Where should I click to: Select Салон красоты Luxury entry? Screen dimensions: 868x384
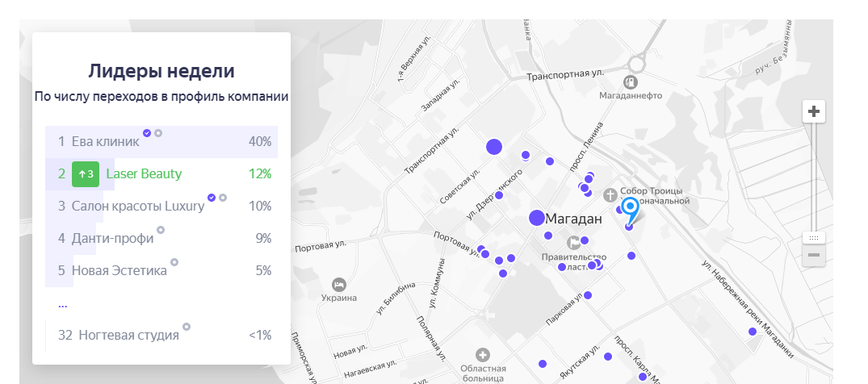pyautogui.click(x=137, y=206)
